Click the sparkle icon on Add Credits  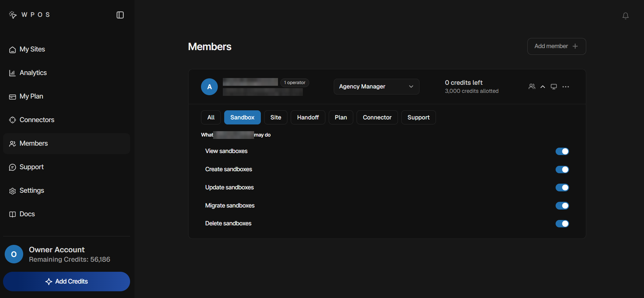pyautogui.click(x=49, y=282)
